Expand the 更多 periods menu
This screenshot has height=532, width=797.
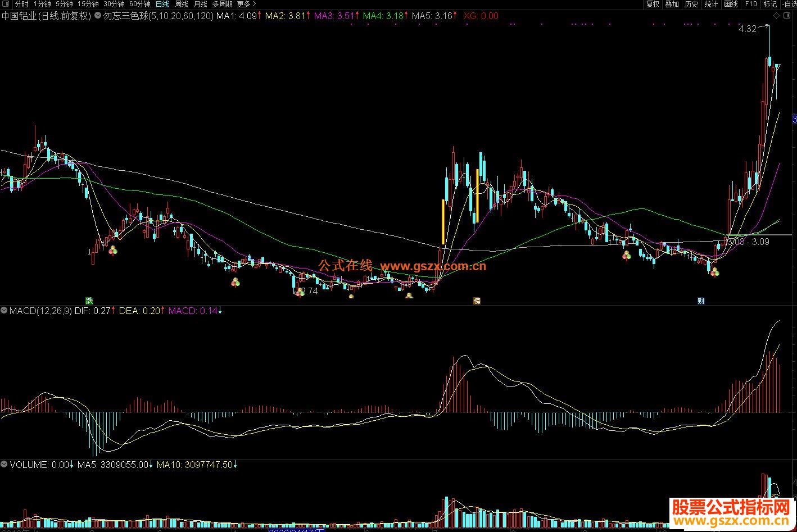click(x=246, y=4)
